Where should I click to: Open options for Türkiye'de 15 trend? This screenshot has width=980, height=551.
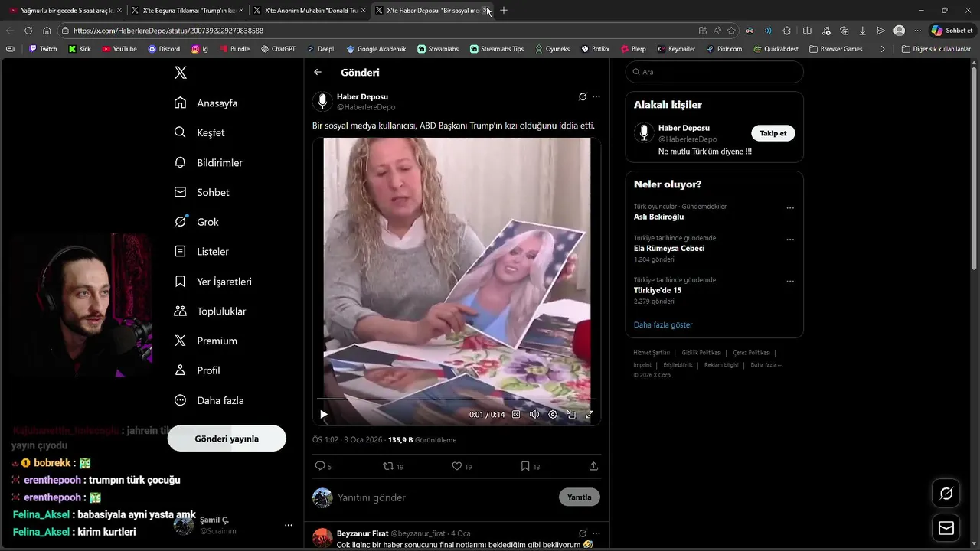790,281
